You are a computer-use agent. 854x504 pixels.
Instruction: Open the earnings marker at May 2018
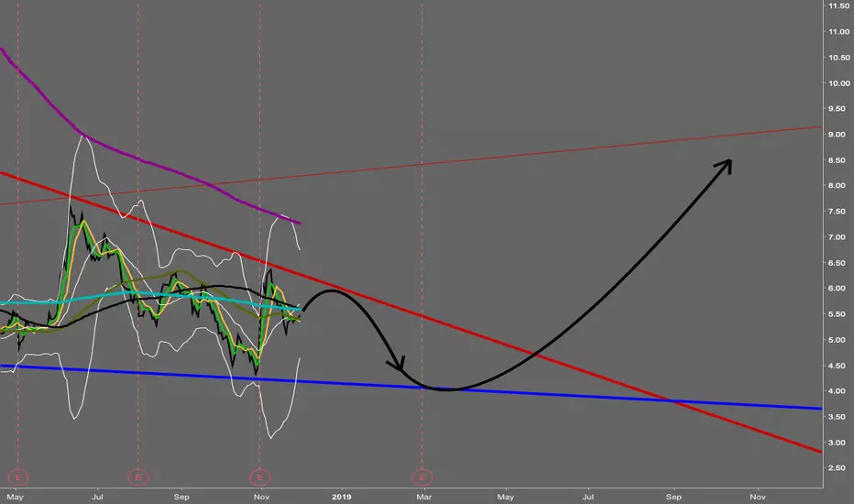tap(18, 477)
